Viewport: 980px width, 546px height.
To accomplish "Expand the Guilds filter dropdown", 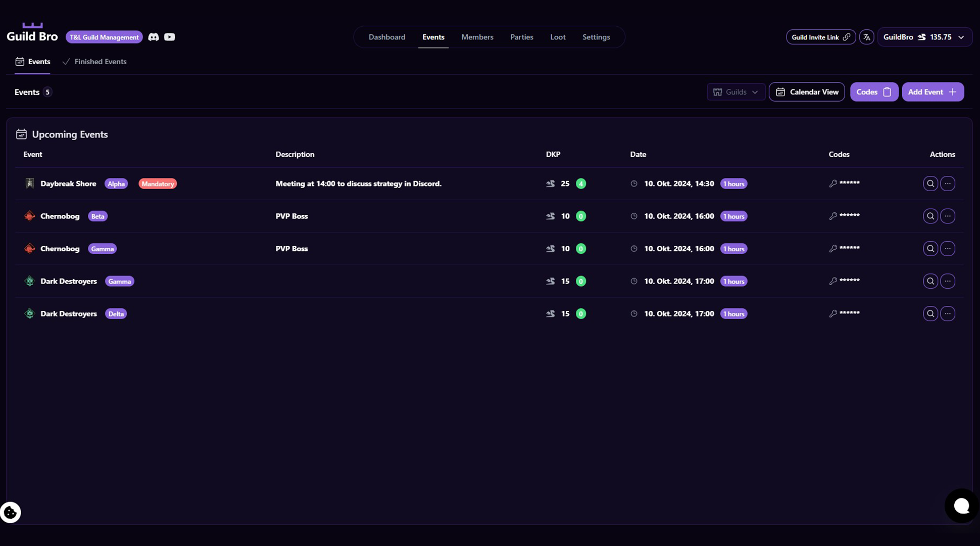I will point(736,92).
